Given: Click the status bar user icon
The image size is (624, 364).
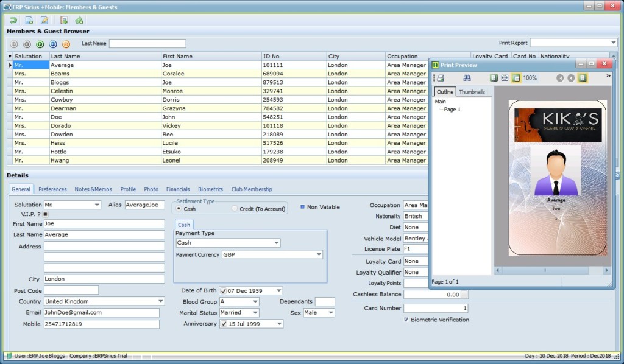Looking at the screenshot, I should [9, 355].
